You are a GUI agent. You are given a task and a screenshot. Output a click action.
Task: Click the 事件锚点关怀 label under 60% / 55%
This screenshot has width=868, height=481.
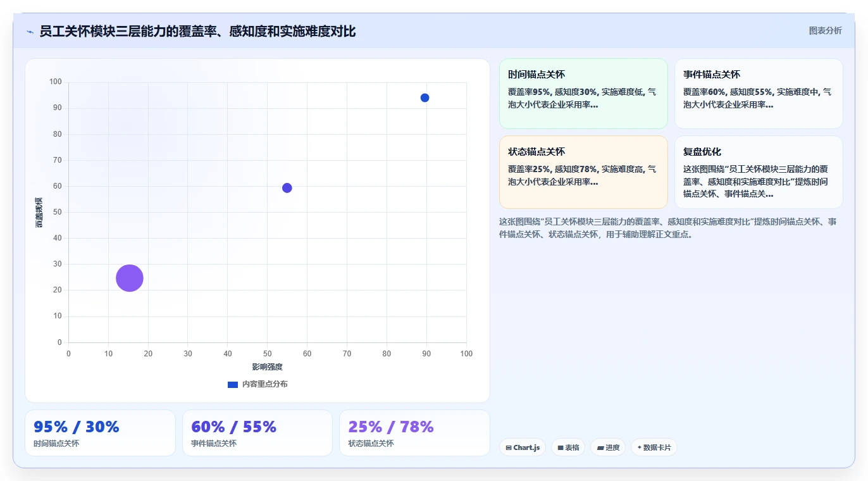(x=214, y=444)
